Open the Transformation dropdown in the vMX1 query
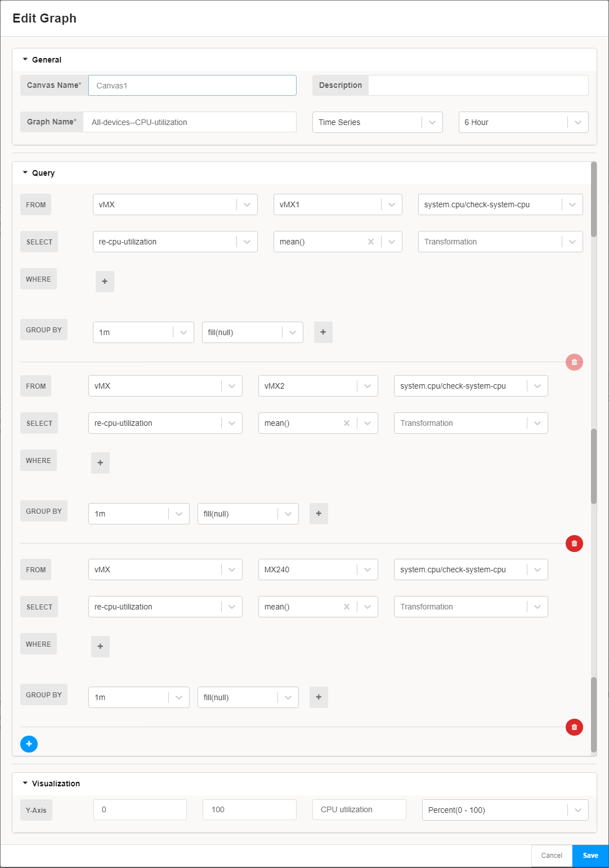The width and height of the screenshot is (609, 868). [500, 242]
